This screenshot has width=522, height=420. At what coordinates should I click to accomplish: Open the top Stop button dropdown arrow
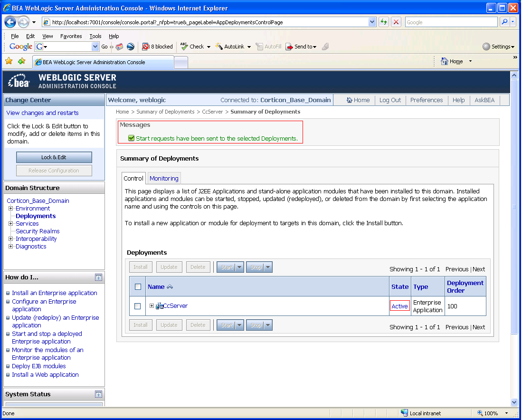tap(268, 267)
